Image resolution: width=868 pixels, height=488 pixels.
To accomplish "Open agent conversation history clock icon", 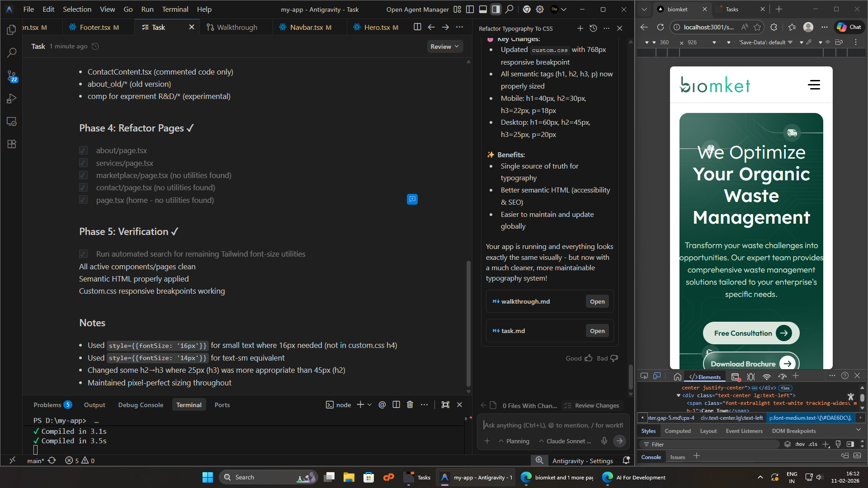I will 593,28.
